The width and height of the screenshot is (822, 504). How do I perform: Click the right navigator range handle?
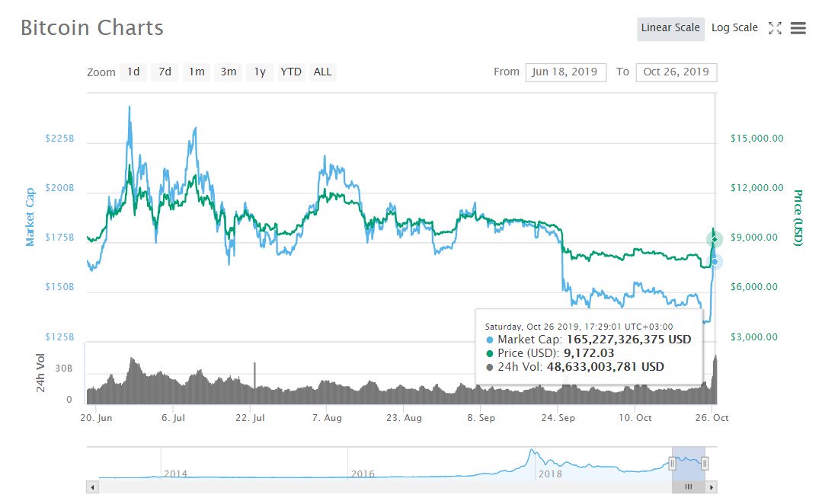coord(705,463)
